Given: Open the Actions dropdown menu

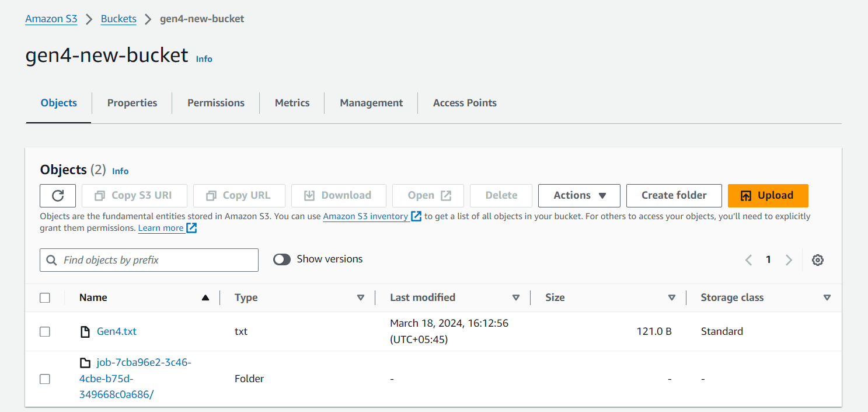Looking at the screenshot, I should pos(579,196).
